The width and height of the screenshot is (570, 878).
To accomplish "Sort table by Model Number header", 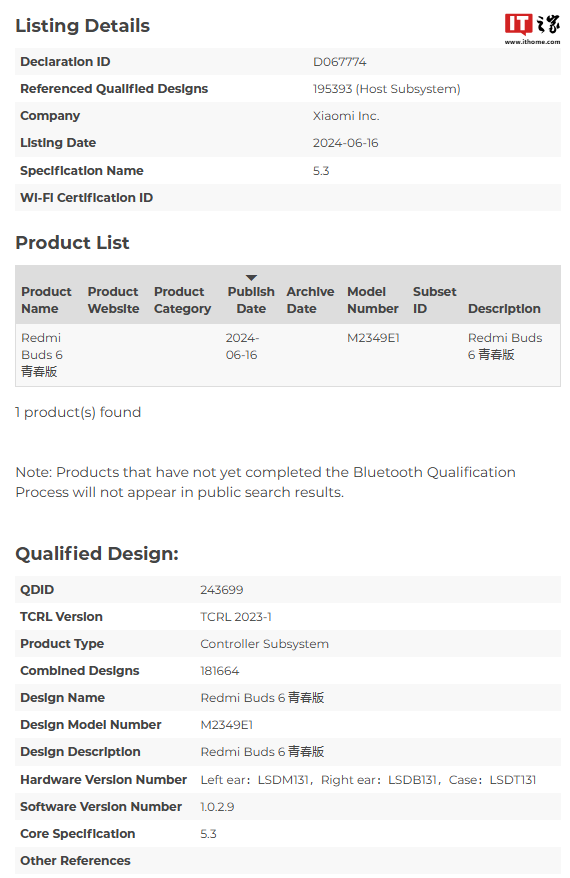I will pos(372,300).
